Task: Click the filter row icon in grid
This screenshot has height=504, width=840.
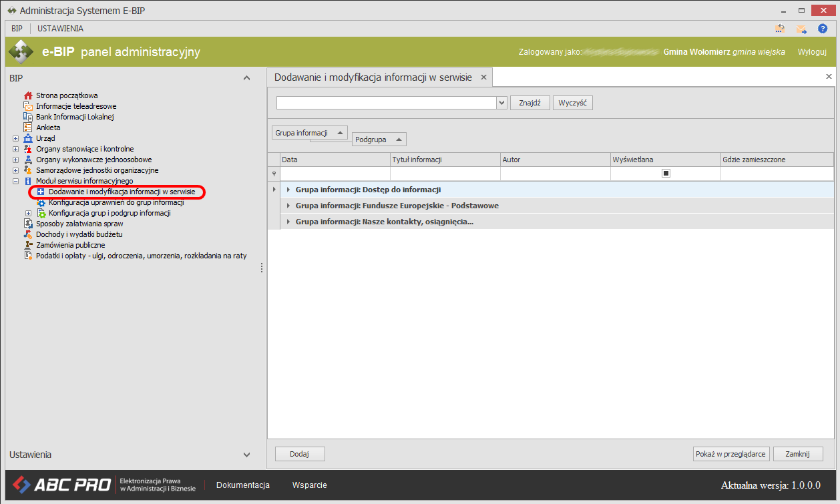Action: click(273, 174)
